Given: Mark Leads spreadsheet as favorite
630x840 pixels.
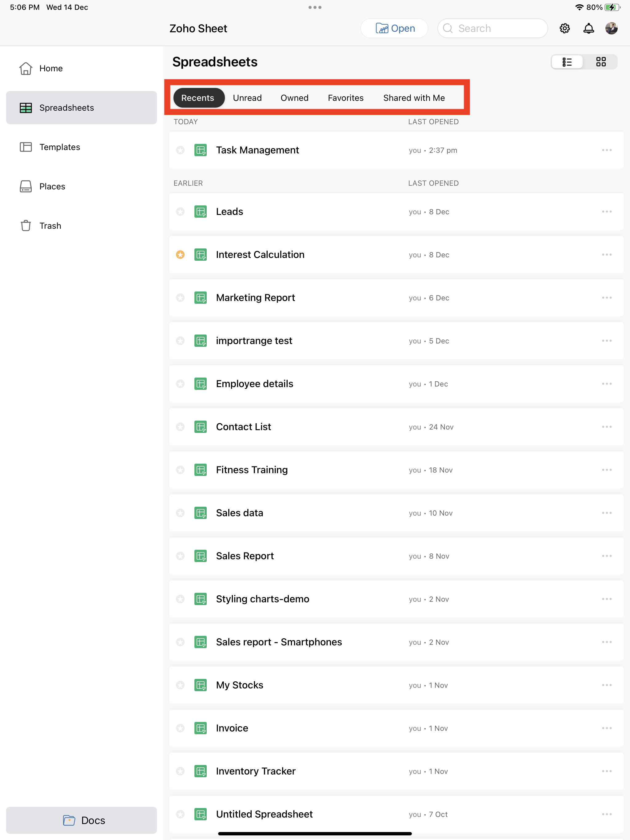Looking at the screenshot, I should point(180,212).
